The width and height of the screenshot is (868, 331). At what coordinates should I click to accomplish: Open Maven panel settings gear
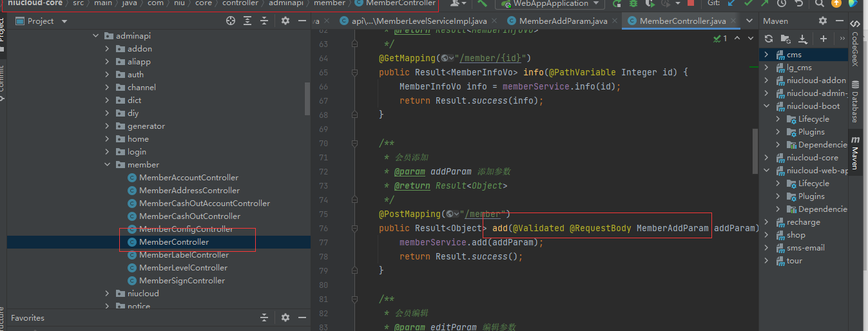click(822, 21)
